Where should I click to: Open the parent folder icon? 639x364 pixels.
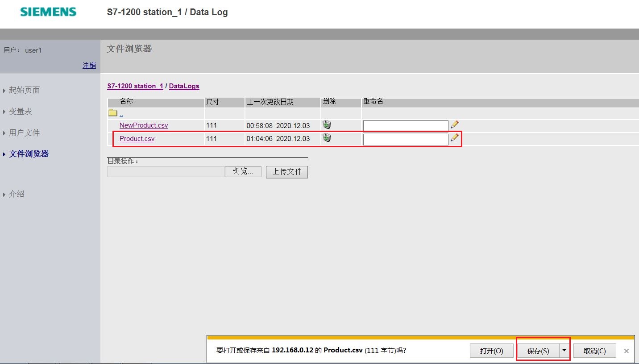click(112, 113)
